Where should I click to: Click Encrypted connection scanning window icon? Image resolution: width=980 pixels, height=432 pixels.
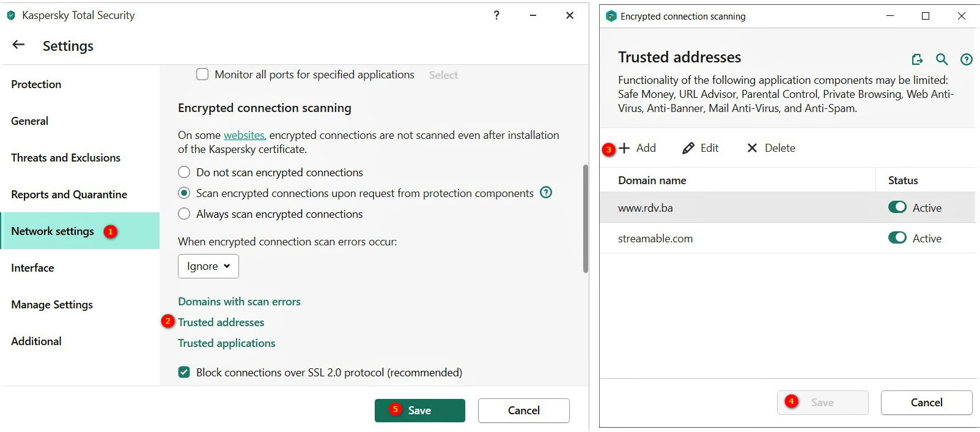611,16
